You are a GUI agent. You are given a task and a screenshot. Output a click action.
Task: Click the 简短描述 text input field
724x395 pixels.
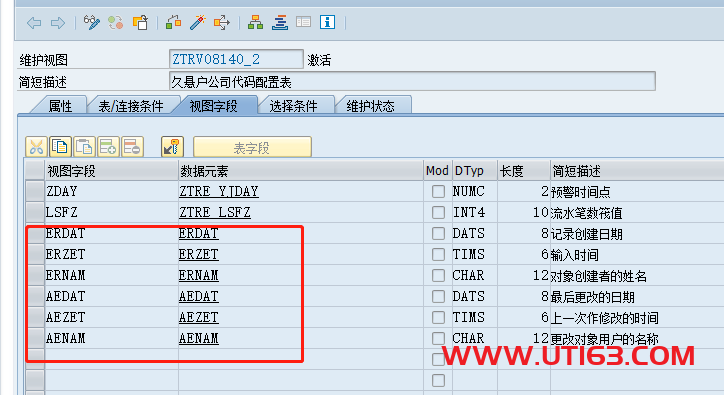coord(412,82)
